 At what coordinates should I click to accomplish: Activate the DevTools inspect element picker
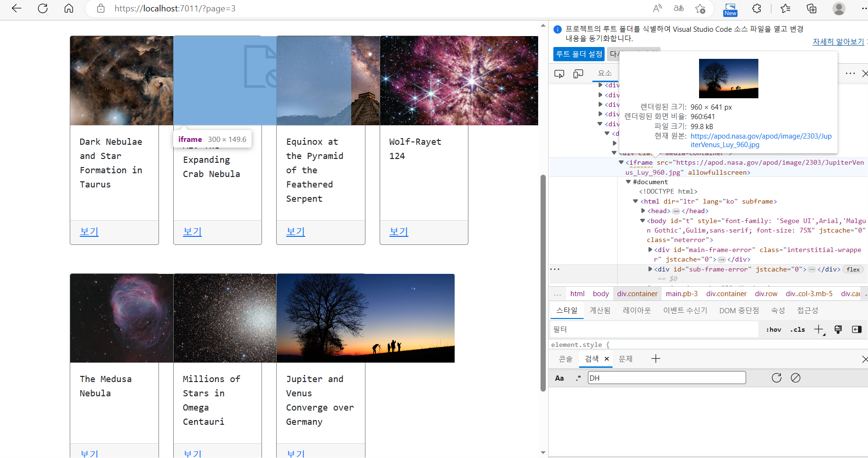560,74
